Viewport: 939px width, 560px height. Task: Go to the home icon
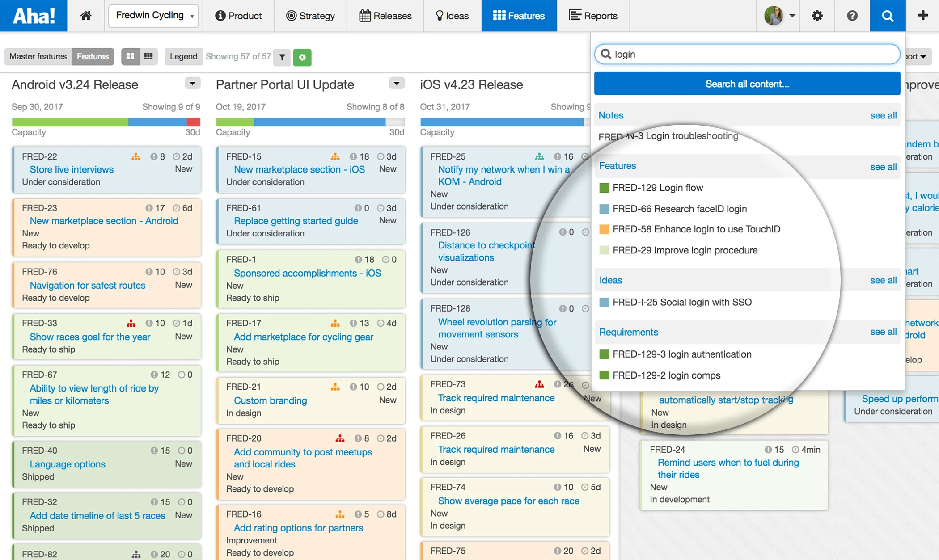[86, 16]
